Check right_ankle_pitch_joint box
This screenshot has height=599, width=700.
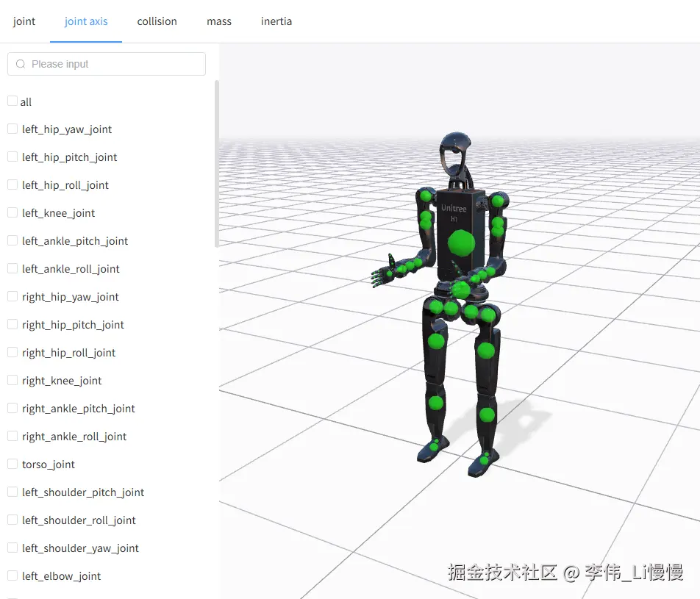coord(12,408)
